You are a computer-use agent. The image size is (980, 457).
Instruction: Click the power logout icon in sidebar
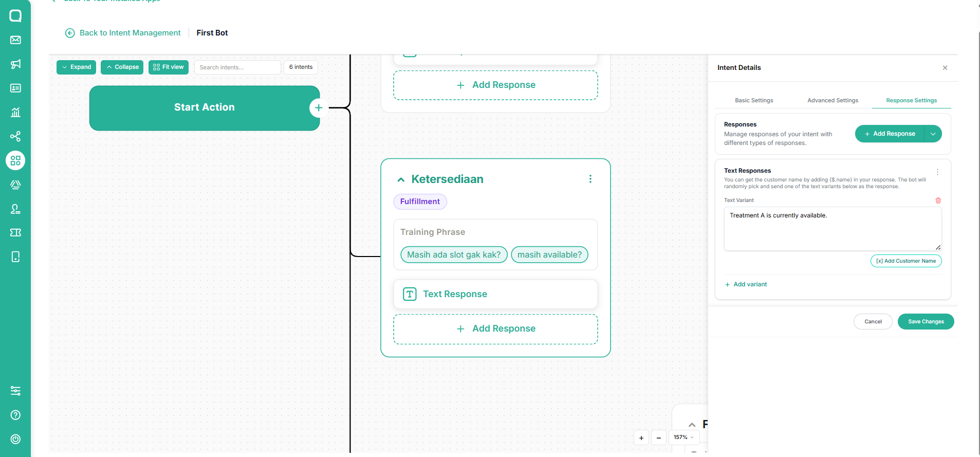click(15, 439)
